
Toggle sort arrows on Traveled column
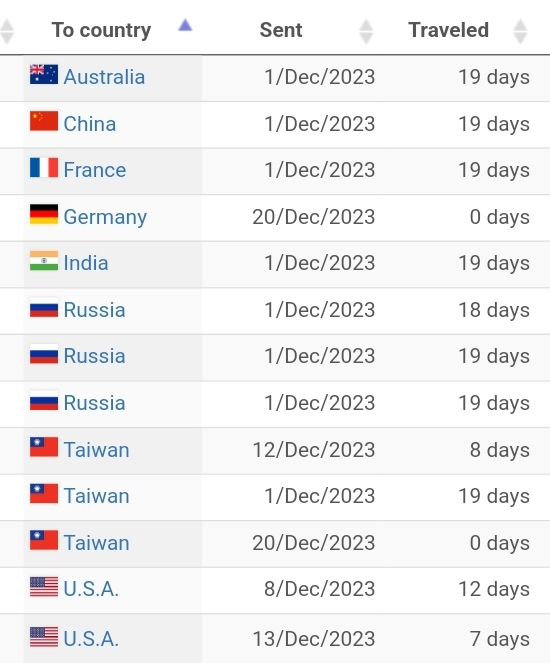[520, 31]
